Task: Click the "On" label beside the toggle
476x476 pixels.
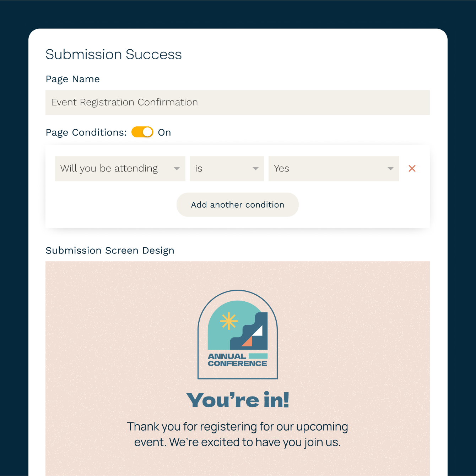Action: [164, 132]
